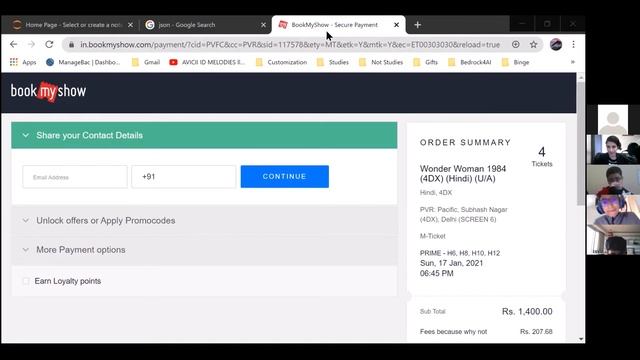Tick the Earn Loyalty points checkbox
Viewport: 640px width, 360px height.
(26, 281)
